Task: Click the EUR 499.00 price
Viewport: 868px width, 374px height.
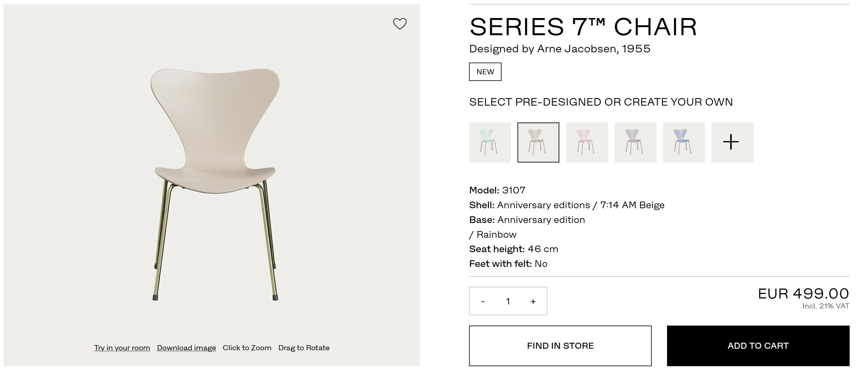Action: tap(803, 294)
